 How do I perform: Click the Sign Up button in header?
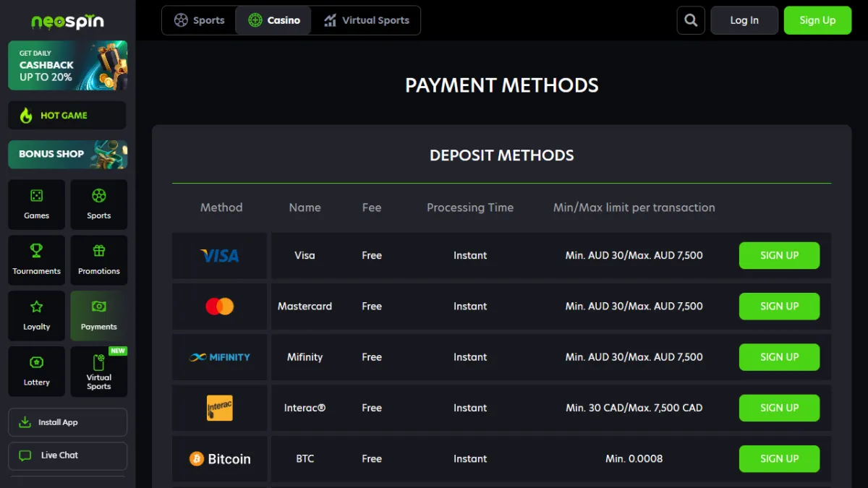click(817, 20)
